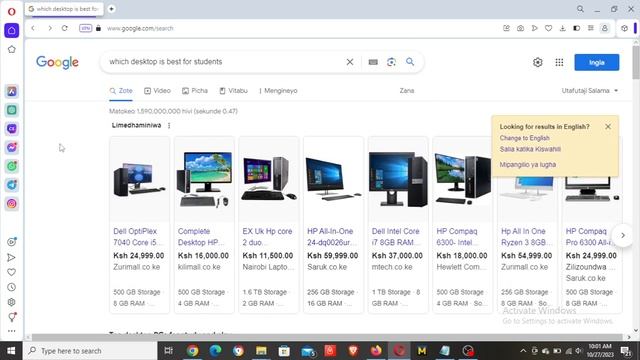Submit search with magnifier icon

pyautogui.click(x=410, y=62)
